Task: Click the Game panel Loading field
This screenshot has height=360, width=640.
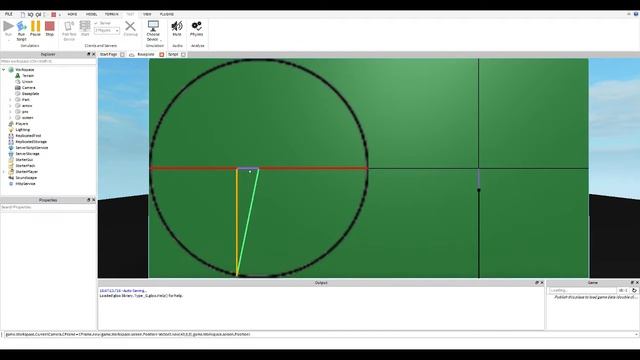Action: 582,290
